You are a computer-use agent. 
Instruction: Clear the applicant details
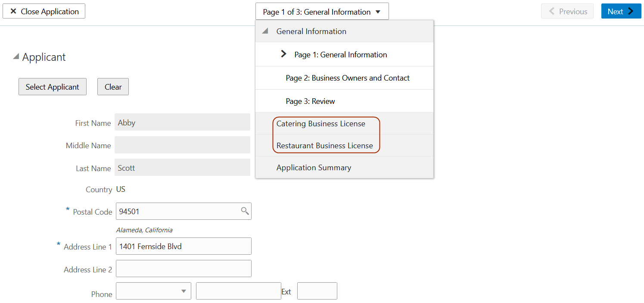click(x=113, y=87)
